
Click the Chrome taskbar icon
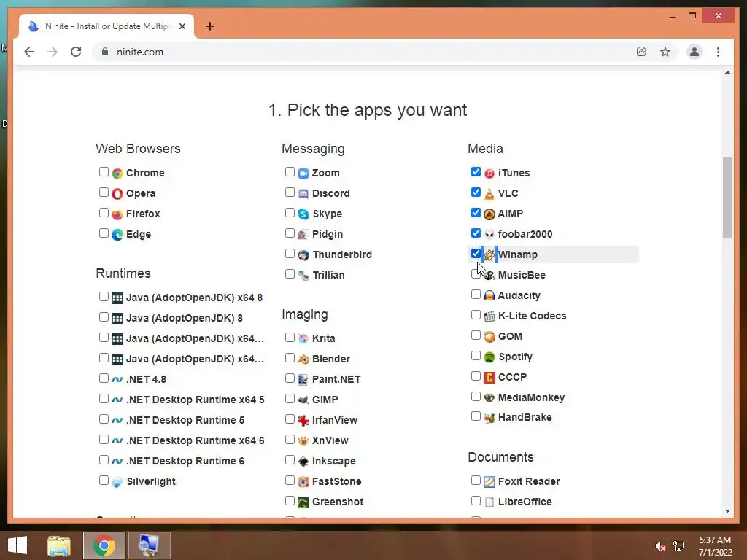pos(104,545)
